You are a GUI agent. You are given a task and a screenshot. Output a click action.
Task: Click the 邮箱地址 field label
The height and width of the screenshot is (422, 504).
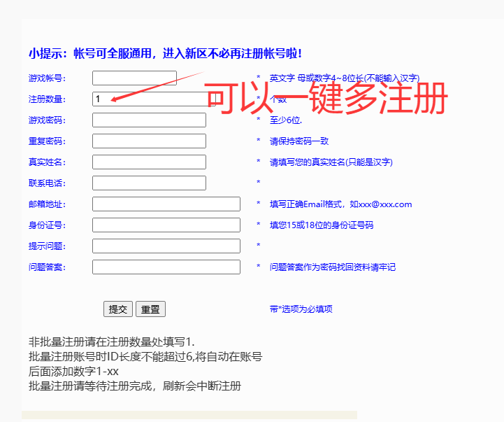coord(47,204)
